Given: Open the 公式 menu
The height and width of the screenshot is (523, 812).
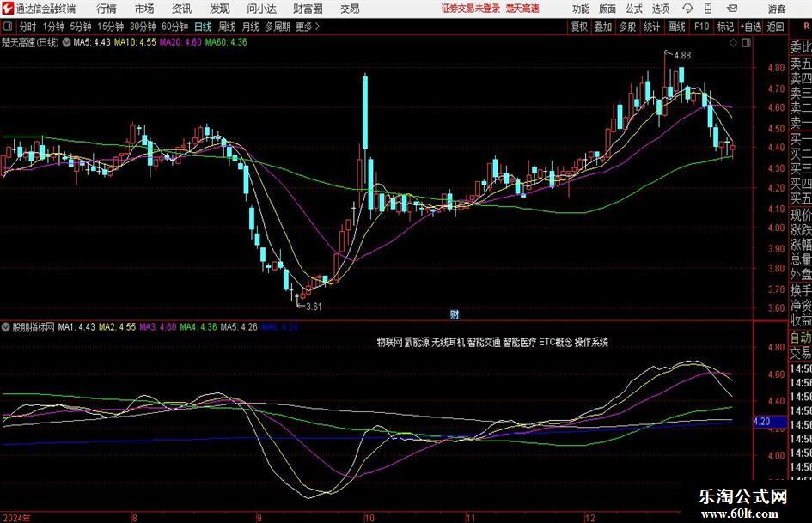Looking at the screenshot, I should point(634,9).
